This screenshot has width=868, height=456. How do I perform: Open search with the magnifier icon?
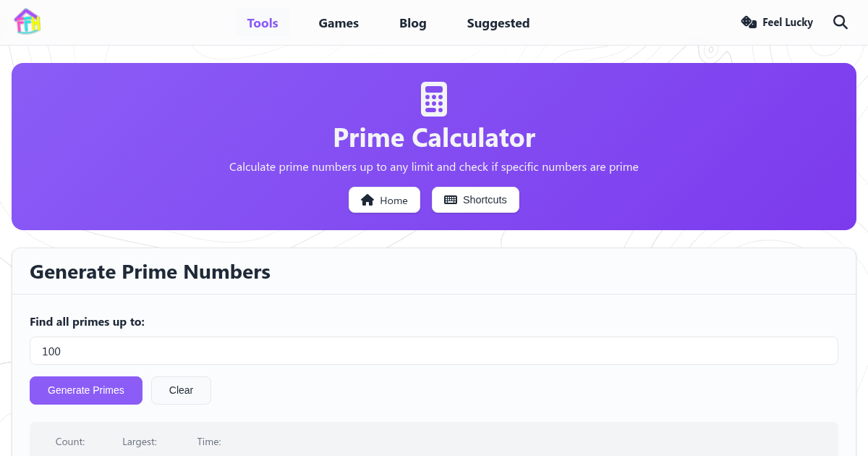coord(841,22)
